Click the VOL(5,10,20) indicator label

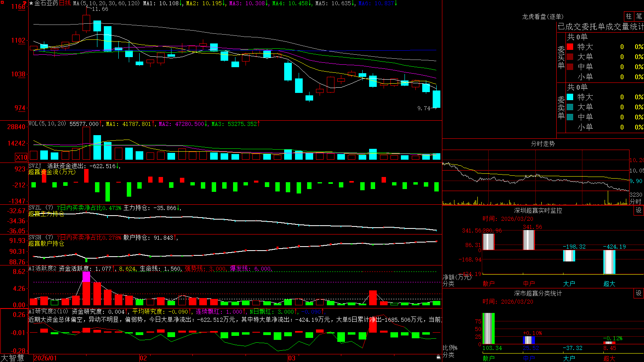pos(47,124)
